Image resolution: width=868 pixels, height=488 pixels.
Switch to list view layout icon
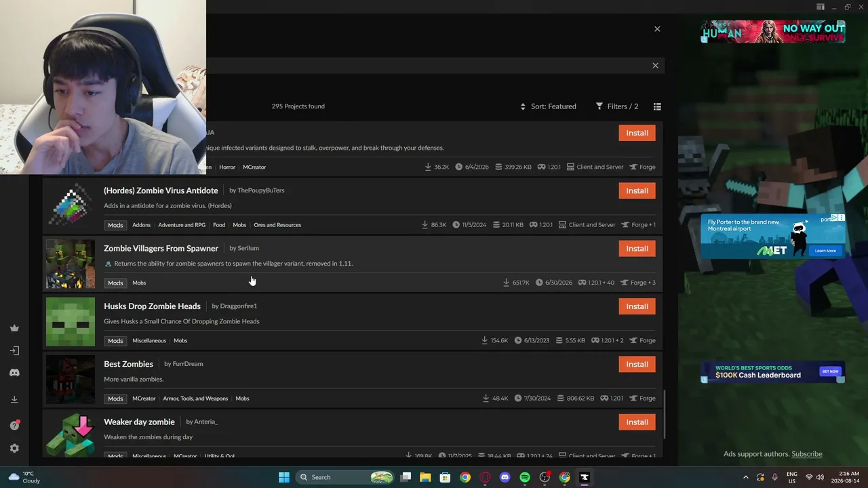[657, 106]
